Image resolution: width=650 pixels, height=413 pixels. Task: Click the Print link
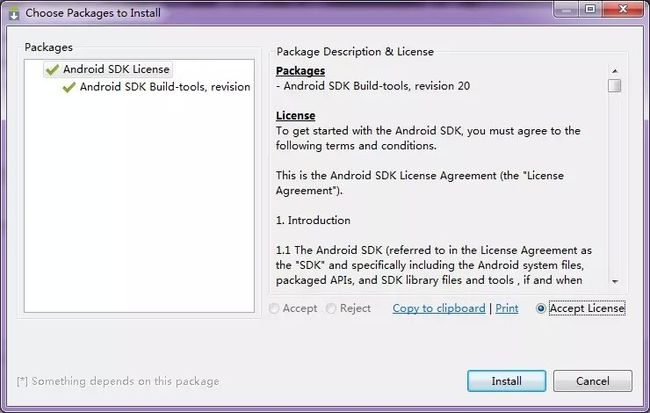507,309
